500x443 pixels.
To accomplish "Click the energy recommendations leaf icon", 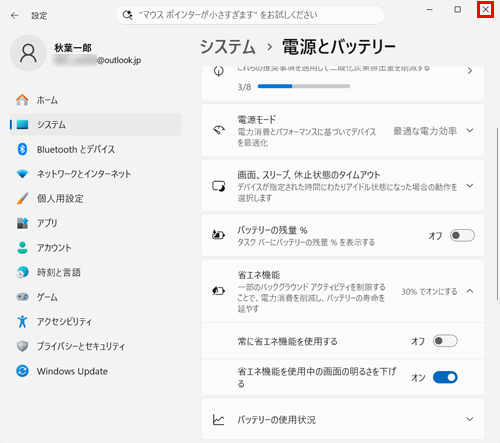I will (219, 71).
